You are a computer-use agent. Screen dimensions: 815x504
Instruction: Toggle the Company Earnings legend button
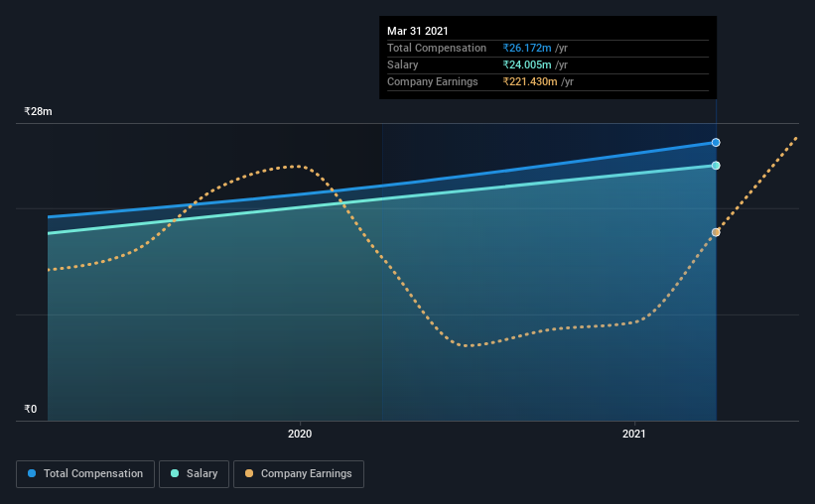[299, 474]
